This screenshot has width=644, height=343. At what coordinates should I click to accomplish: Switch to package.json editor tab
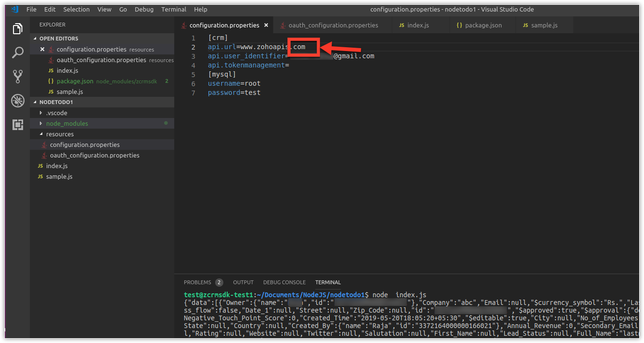click(482, 25)
